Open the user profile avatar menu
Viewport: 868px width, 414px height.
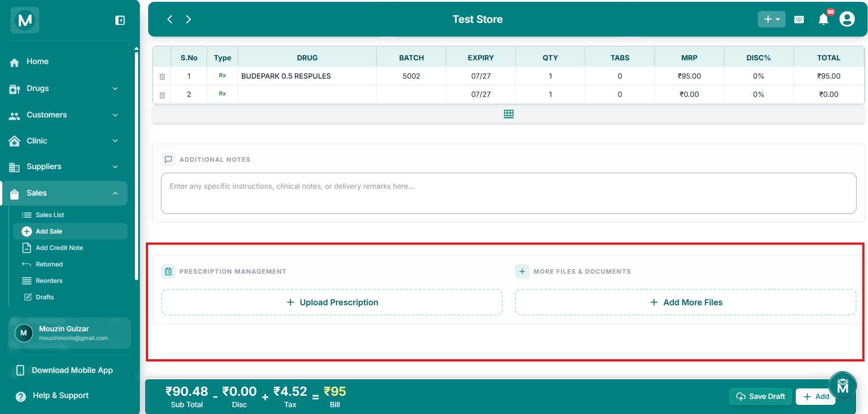pyautogui.click(x=847, y=19)
